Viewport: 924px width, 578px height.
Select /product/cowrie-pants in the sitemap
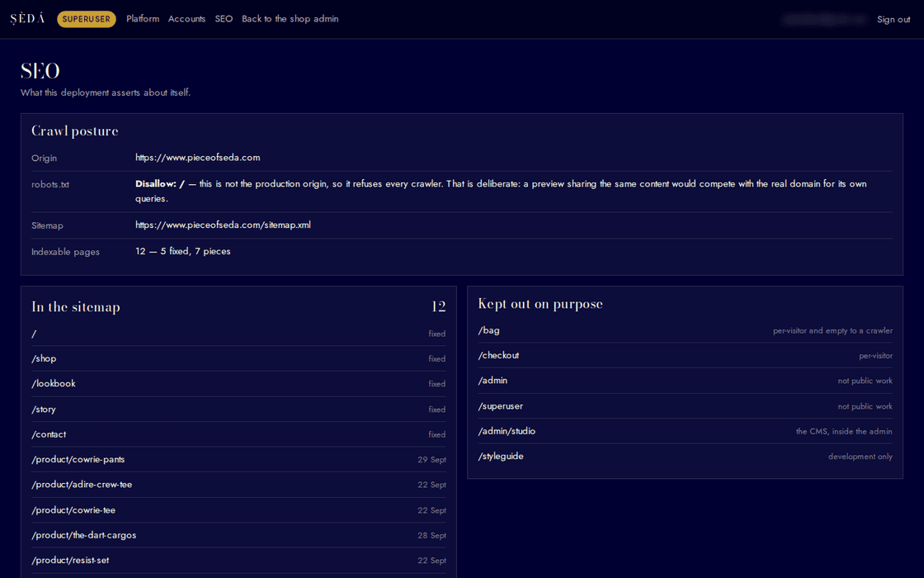tap(238, 459)
